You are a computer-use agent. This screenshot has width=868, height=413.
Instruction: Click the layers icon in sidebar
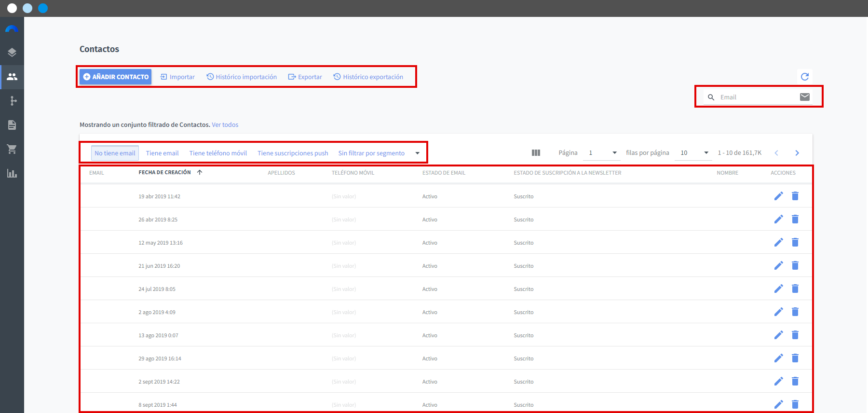point(12,53)
